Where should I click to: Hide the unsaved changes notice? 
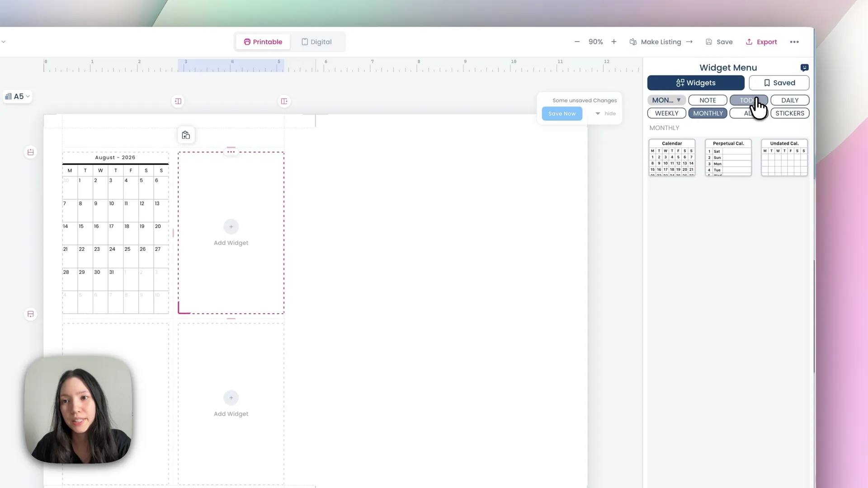606,114
